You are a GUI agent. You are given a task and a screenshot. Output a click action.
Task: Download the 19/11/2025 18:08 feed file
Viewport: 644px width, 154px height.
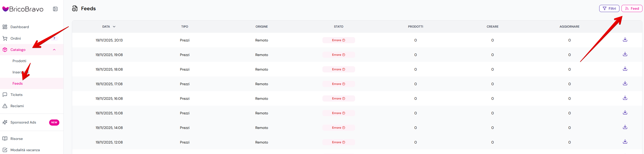(625, 69)
